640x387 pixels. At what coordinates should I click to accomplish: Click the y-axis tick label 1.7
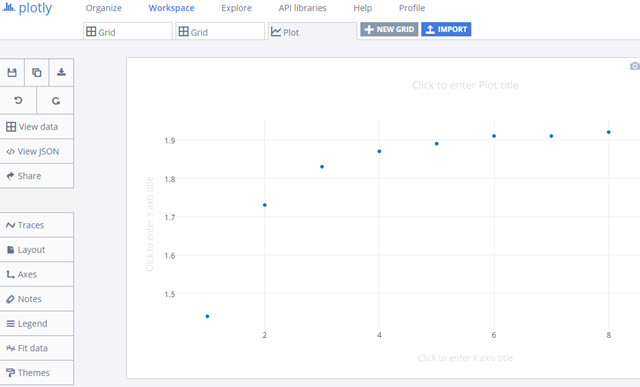point(170,217)
